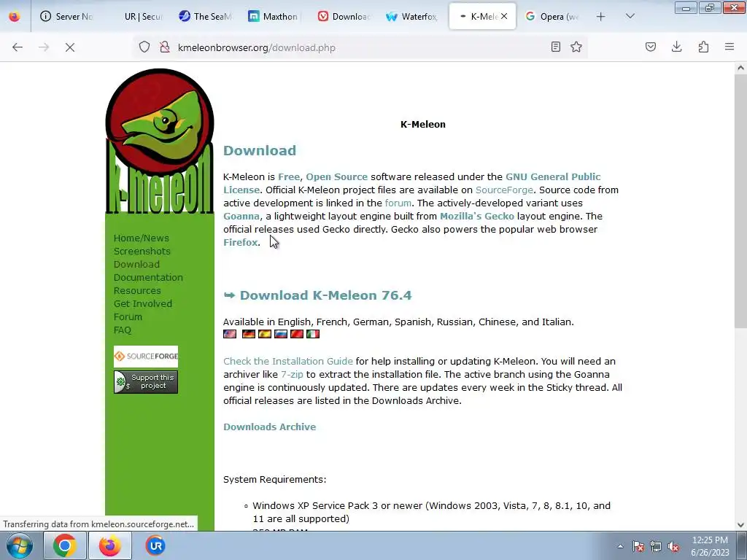Open the Forum sidebar link
Image resolution: width=747 pixels, height=560 pixels.
point(128,316)
